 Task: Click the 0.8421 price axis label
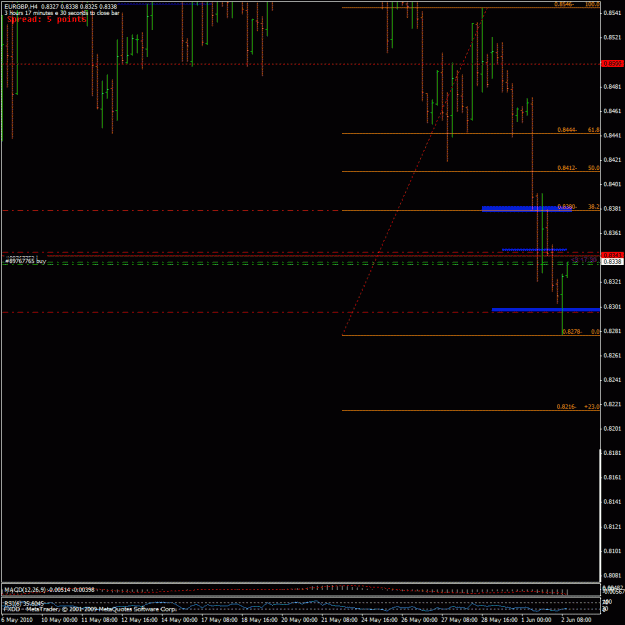pos(612,160)
